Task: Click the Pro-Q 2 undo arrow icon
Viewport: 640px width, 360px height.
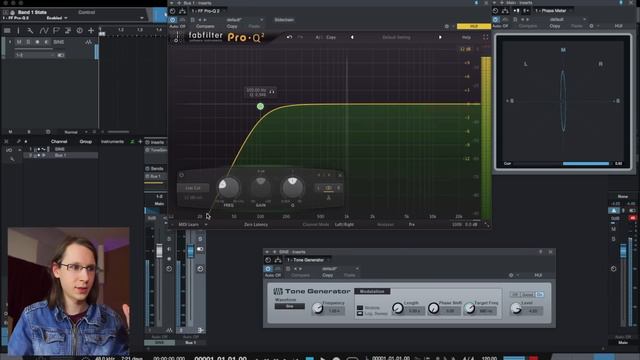Action: coord(289,37)
